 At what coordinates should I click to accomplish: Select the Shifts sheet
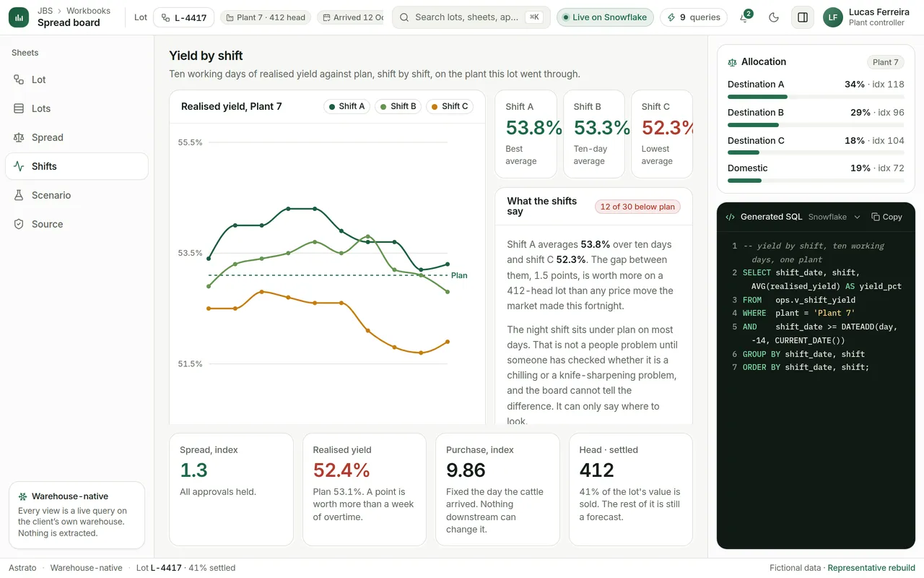(x=77, y=166)
